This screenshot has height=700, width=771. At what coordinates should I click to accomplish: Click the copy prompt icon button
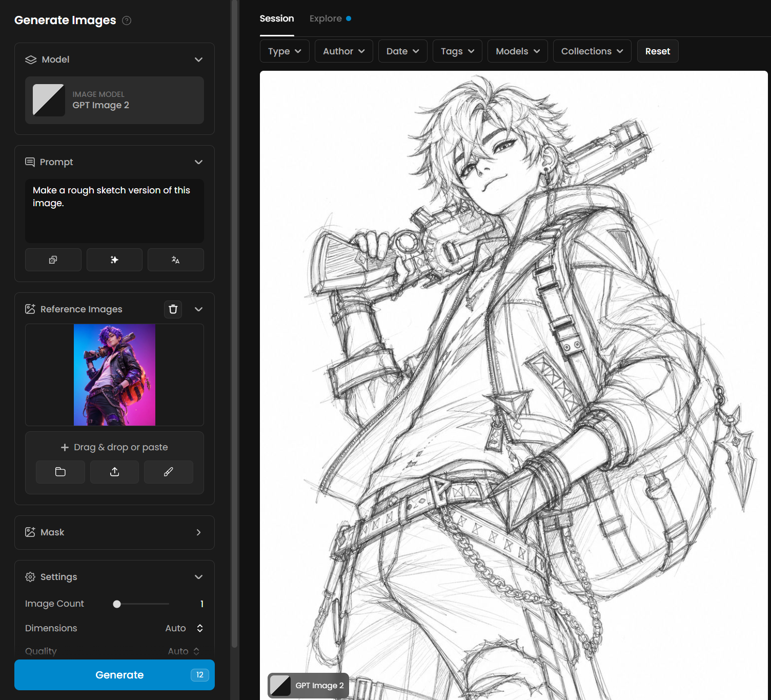pyautogui.click(x=53, y=260)
